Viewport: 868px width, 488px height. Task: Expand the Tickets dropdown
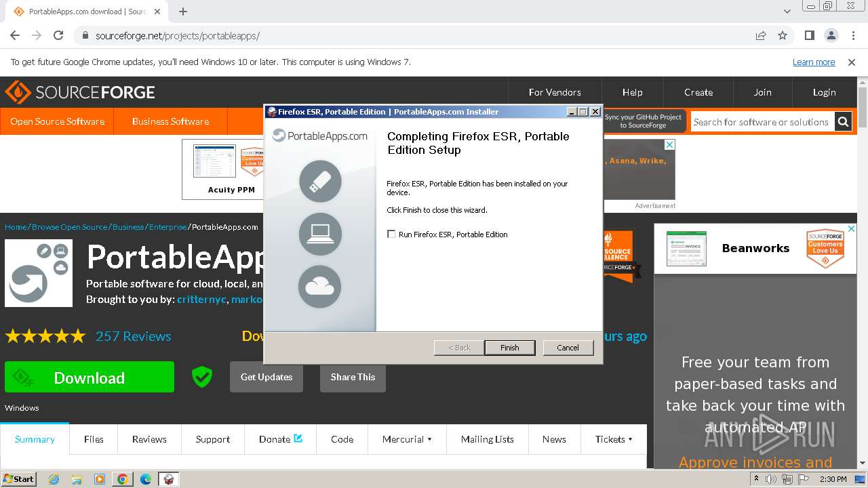pos(614,439)
